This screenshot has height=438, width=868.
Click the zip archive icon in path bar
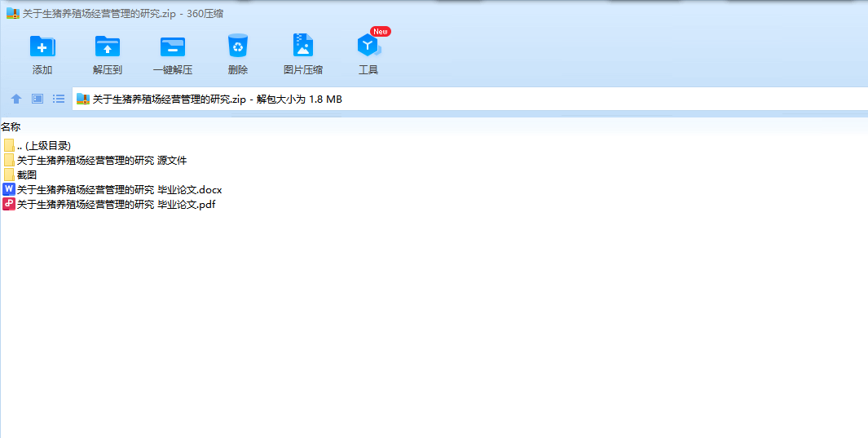[x=83, y=100]
